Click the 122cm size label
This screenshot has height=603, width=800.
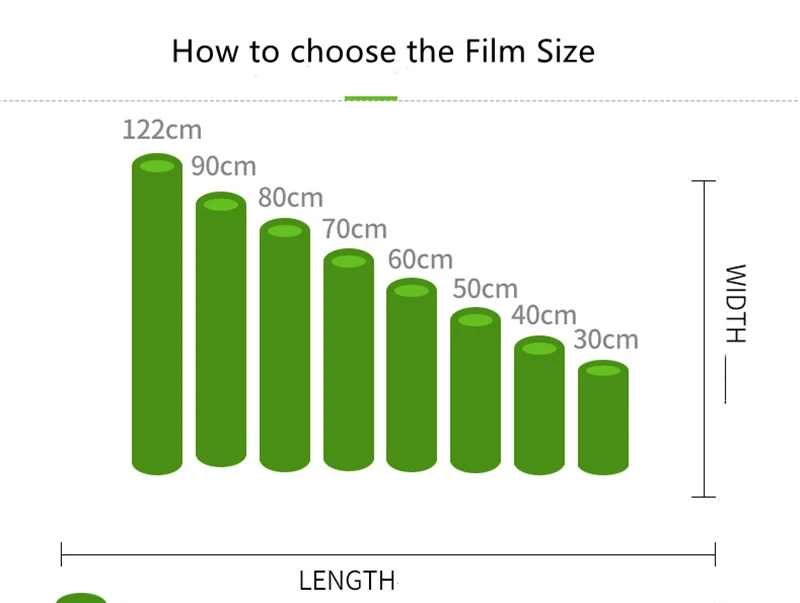(162, 130)
